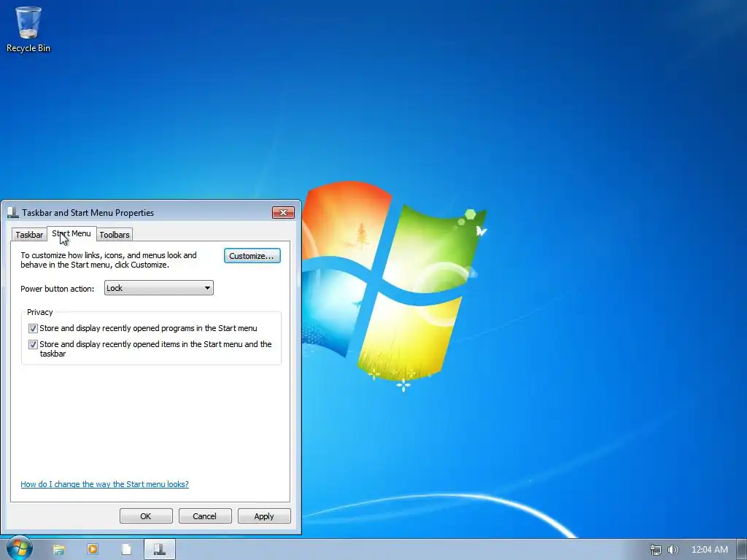Screen dimensions: 747x560
Task: Click the 12:04 AM clock
Action: click(x=709, y=550)
